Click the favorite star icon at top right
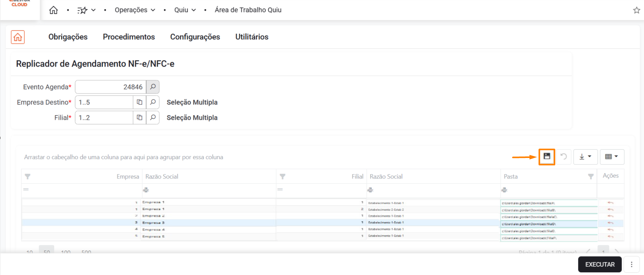Image resolution: width=644 pixels, height=275 pixels. click(x=636, y=10)
